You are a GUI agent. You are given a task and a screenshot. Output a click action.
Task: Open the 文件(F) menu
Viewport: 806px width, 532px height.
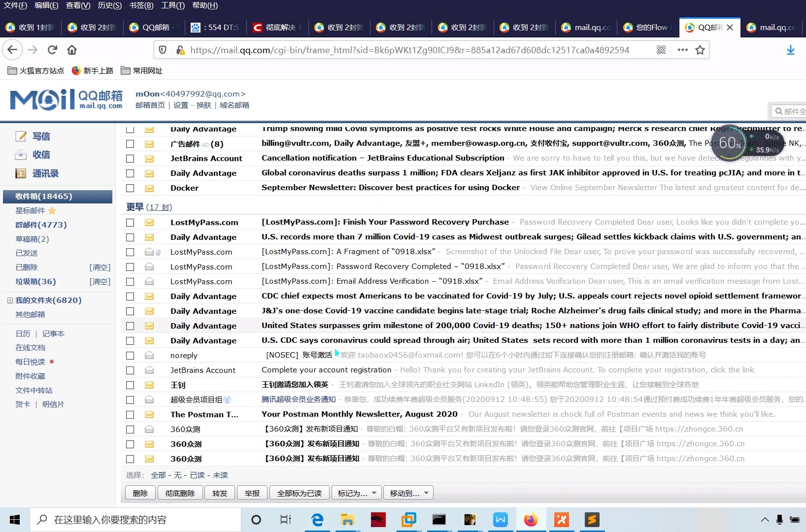click(15, 5)
